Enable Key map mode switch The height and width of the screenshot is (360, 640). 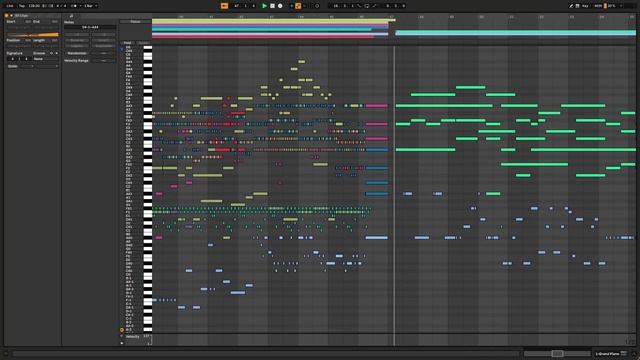(x=585, y=6)
